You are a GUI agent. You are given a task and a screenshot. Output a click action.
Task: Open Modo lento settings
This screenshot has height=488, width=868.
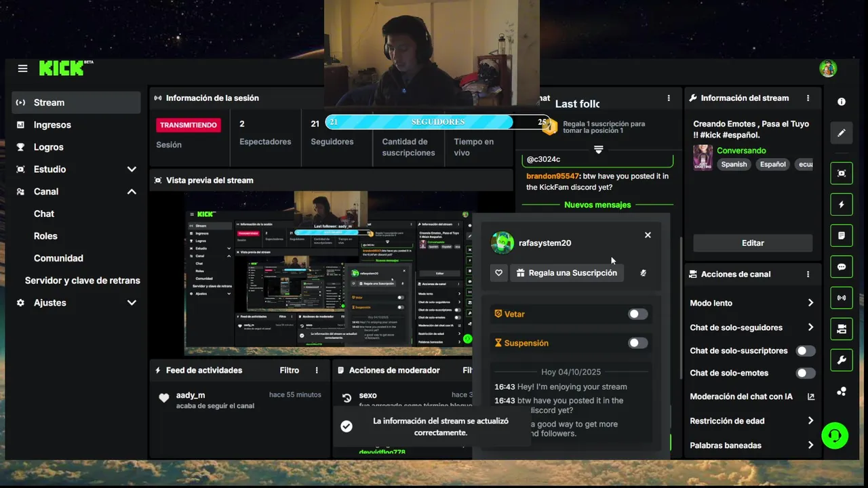tap(752, 303)
